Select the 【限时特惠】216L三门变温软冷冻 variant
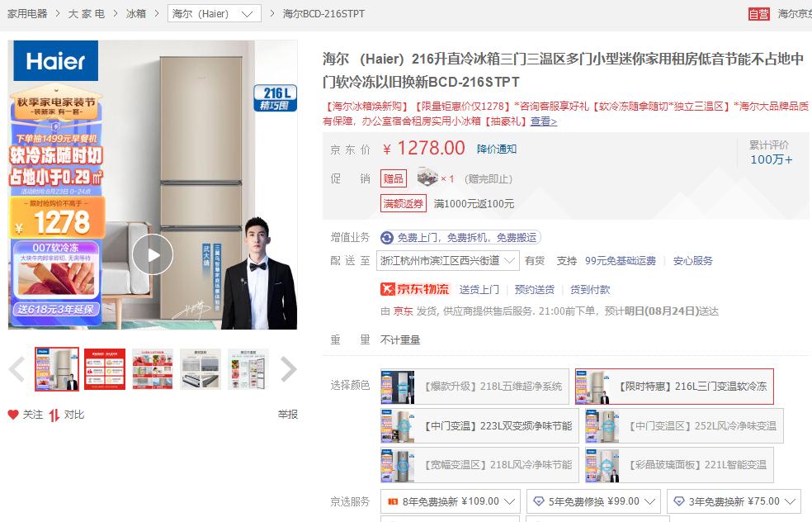812x522 pixels. point(673,387)
